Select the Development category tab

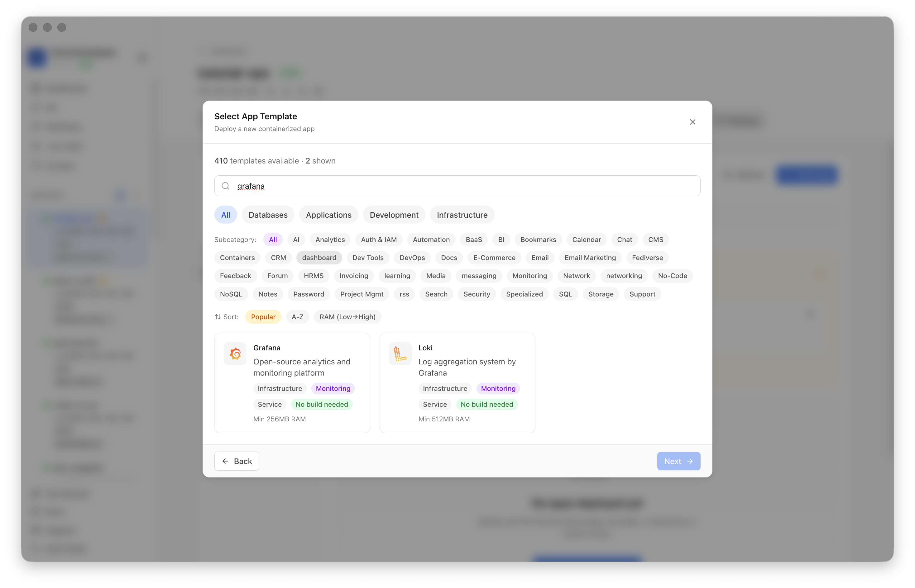394,215
